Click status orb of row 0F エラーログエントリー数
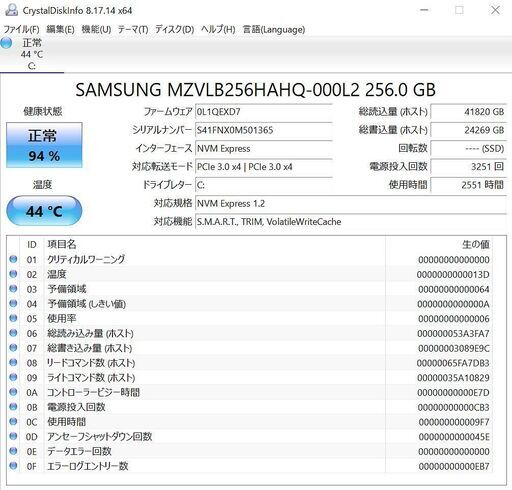This screenshot has width=512, height=490. tap(13, 466)
